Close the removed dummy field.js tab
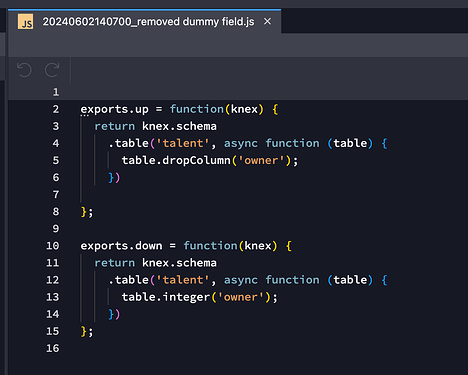This screenshot has height=375, width=468. pyautogui.click(x=267, y=22)
